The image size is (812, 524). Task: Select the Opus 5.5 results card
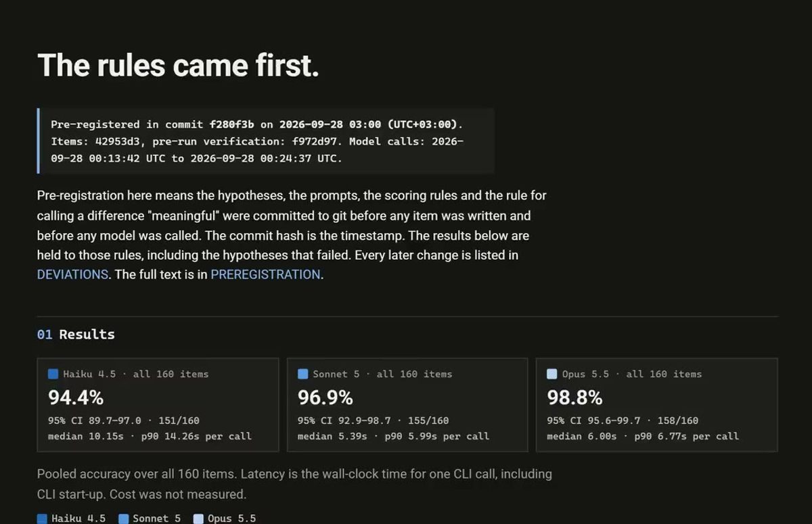coord(656,405)
